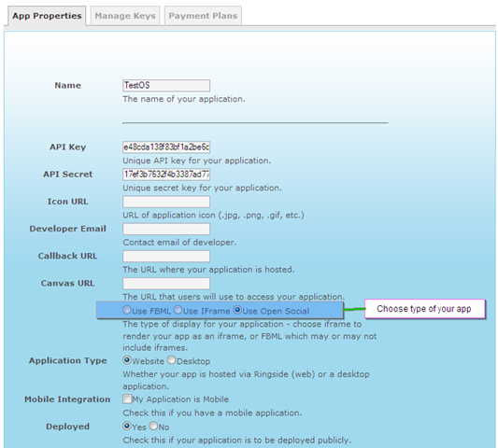Focus the Canvas URL input field
Viewport: 498px width, 448px height.
pyautogui.click(x=166, y=284)
